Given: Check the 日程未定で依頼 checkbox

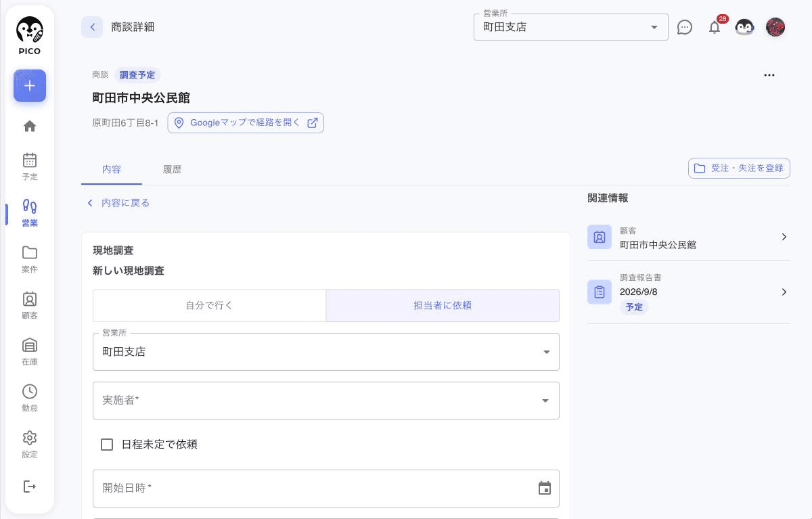Looking at the screenshot, I should [107, 445].
